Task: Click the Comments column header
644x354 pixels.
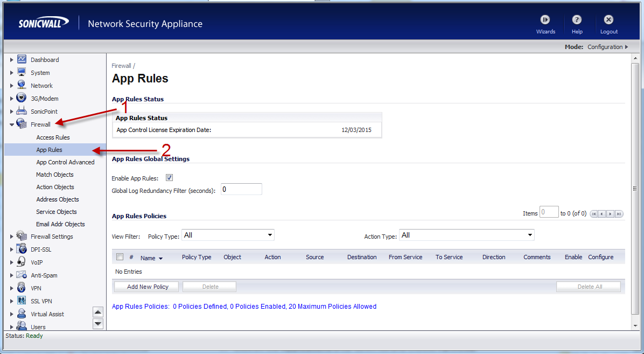Action: pyautogui.click(x=537, y=257)
